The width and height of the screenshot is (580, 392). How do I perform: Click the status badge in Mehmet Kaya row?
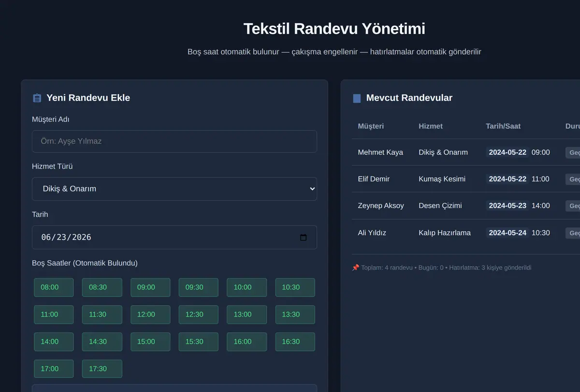click(573, 152)
